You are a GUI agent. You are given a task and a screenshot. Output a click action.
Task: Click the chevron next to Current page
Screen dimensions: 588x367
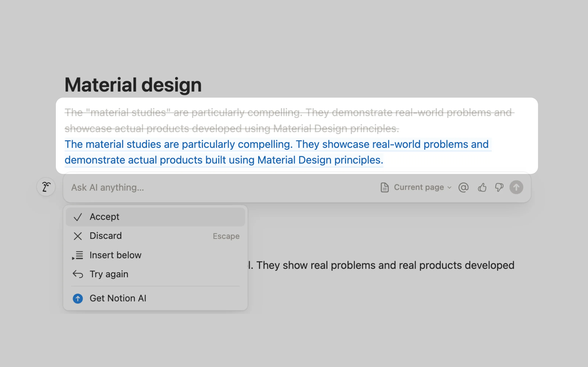[x=449, y=188]
